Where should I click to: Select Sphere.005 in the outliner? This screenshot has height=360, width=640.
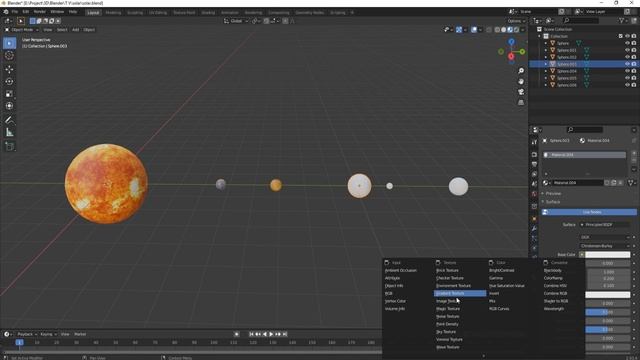567,78
